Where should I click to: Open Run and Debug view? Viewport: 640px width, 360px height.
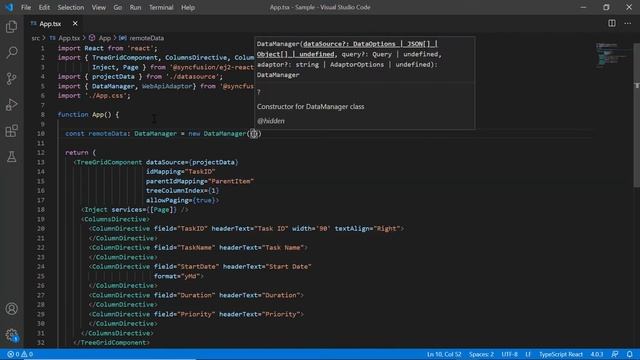pos(11,104)
